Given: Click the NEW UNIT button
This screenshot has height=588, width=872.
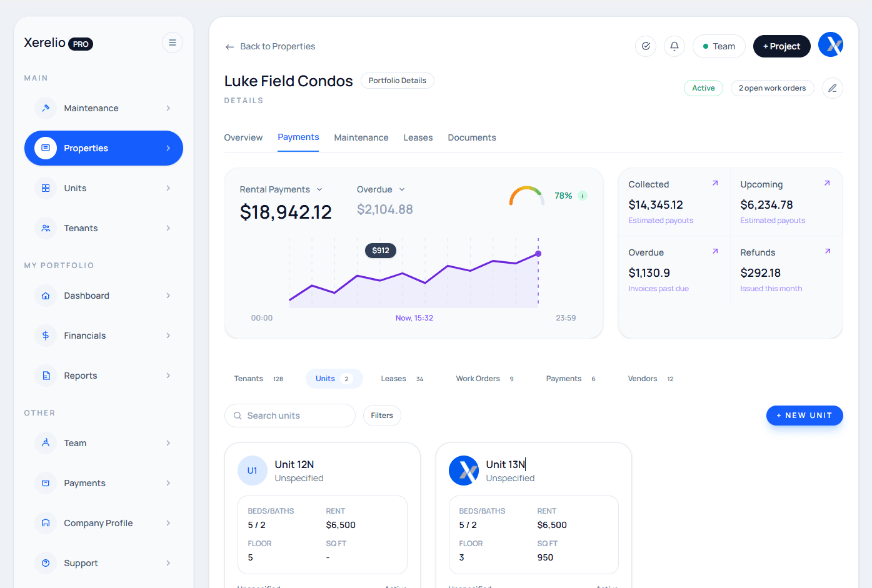Looking at the screenshot, I should tap(804, 415).
